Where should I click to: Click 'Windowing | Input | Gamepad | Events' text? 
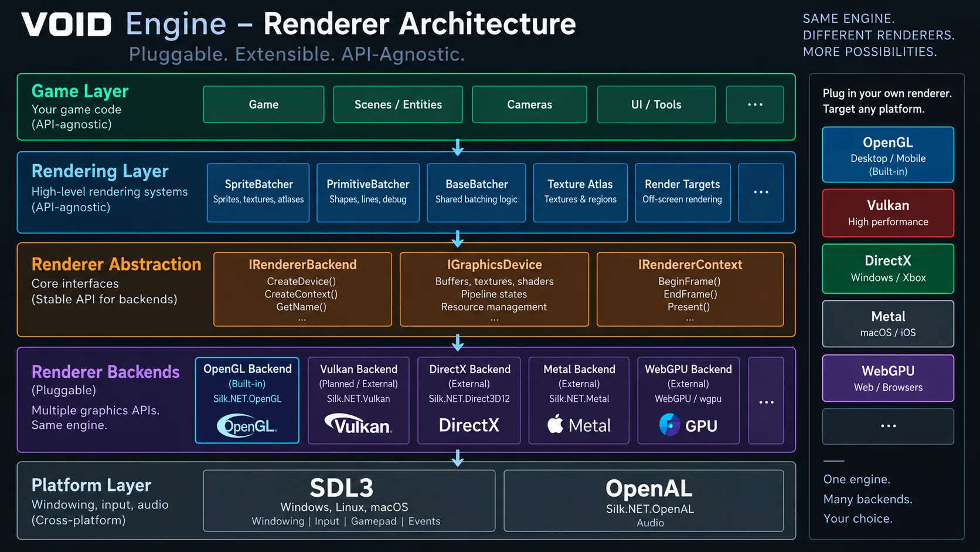coord(346,521)
